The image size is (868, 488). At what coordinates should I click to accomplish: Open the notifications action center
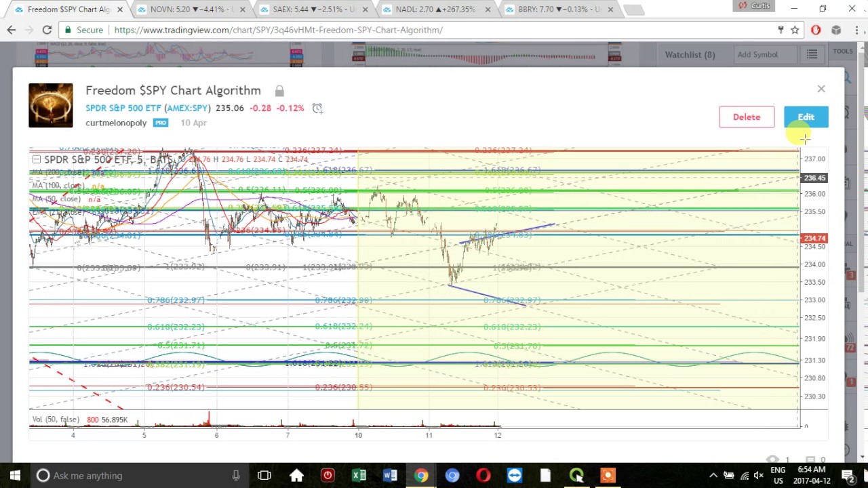pyautogui.click(x=848, y=475)
